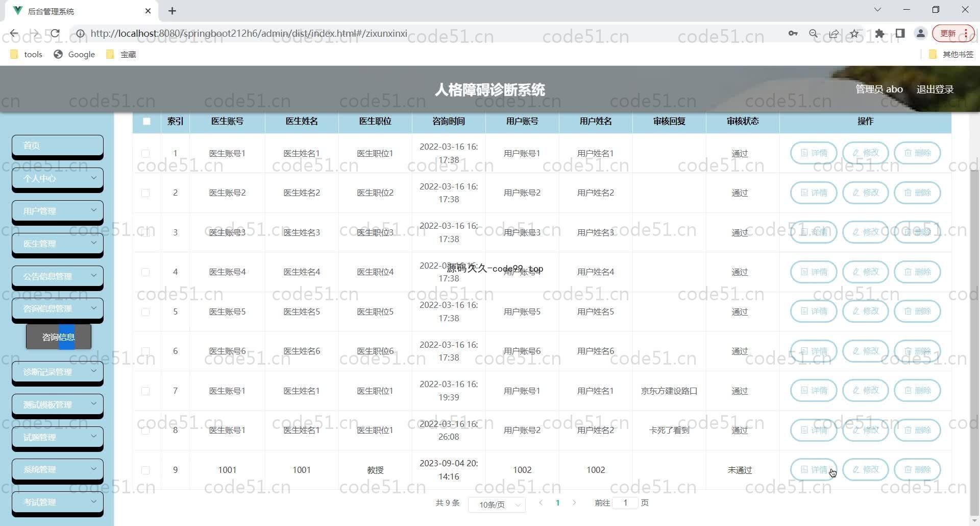The image size is (980, 526).
Task: Select 咨询信息 submenu item
Action: (59, 337)
